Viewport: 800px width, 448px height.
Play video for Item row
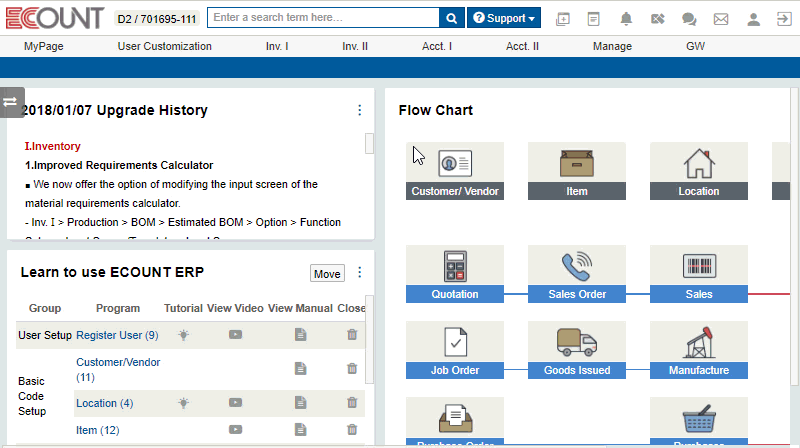pos(235,430)
